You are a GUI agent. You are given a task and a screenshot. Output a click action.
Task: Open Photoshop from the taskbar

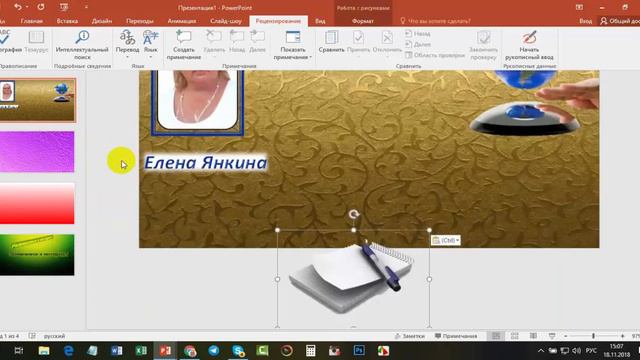359,351
